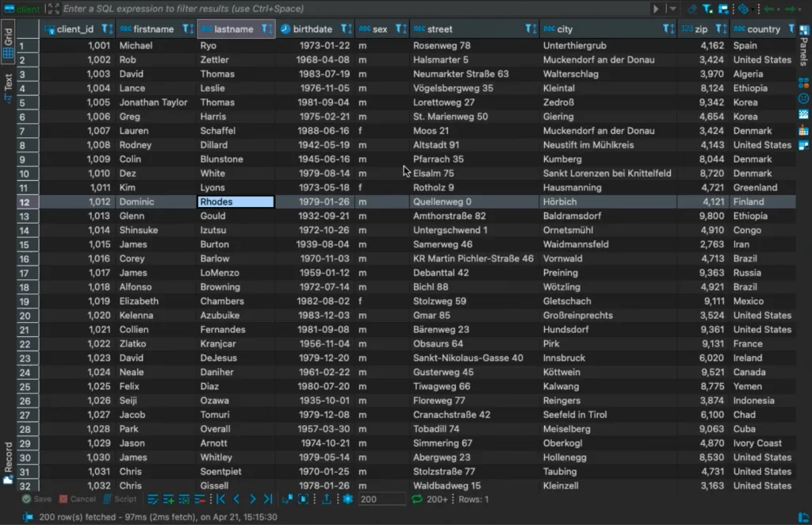Erase the current filter using the eraser icon
The height and width of the screenshot is (525, 812).
[x=692, y=9]
